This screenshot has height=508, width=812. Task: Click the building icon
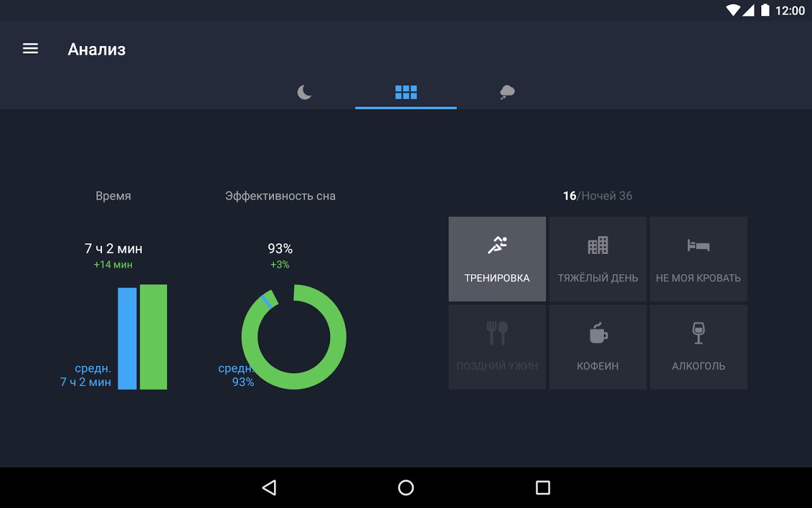598,245
